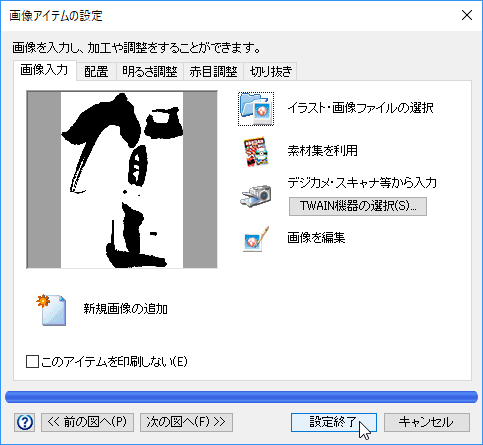
Task: Close the 画像アイテムの設定 dialog window
Action: click(x=467, y=15)
